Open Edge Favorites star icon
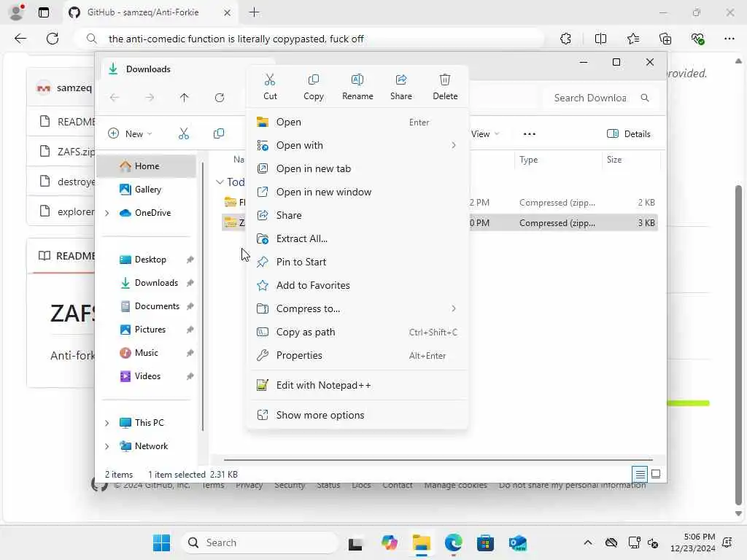Screen dimensions: 747x560 [x=633, y=39]
